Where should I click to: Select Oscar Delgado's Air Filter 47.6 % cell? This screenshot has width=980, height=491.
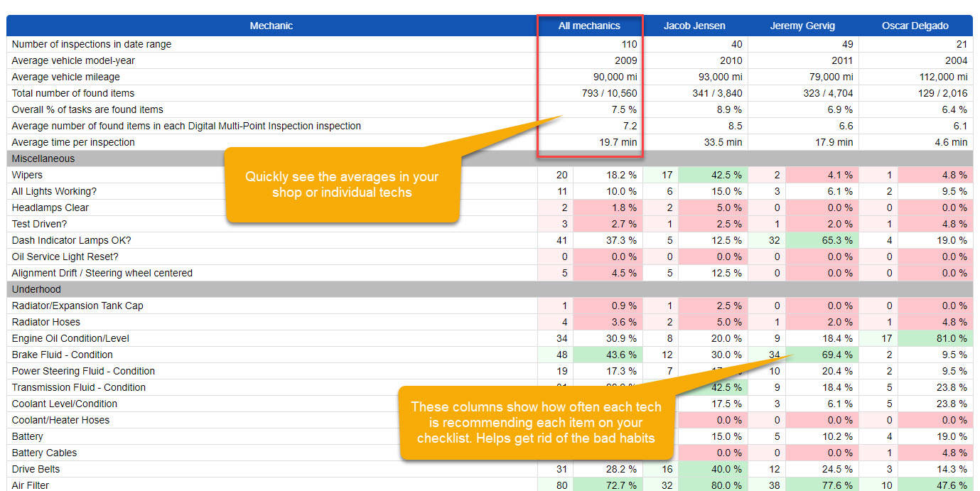[x=935, y=485]
